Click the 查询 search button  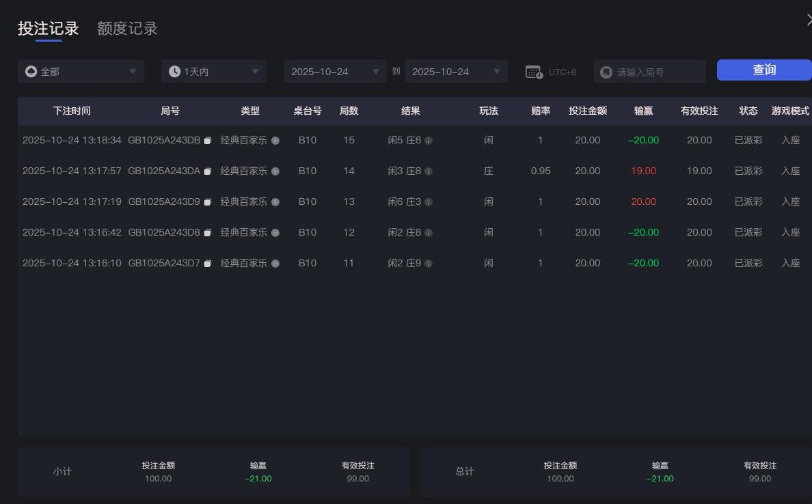763,70
